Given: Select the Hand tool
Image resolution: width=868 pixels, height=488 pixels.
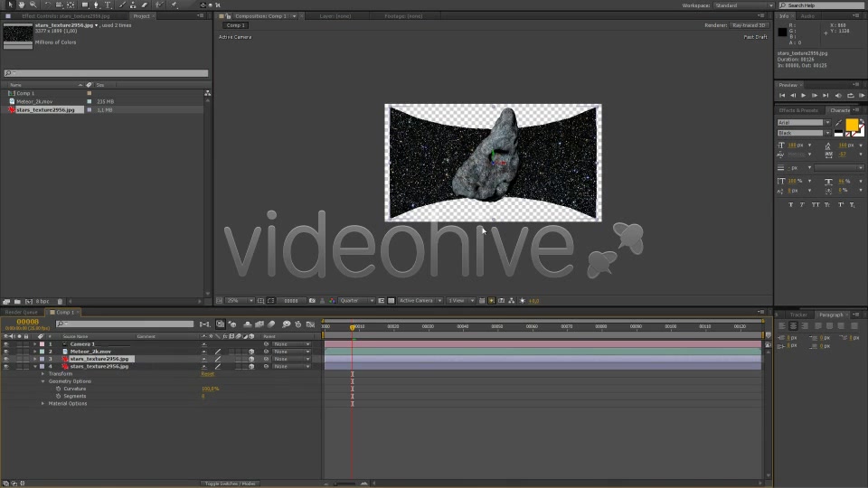Looking at the screenshot, I should [x=21, y=5].
